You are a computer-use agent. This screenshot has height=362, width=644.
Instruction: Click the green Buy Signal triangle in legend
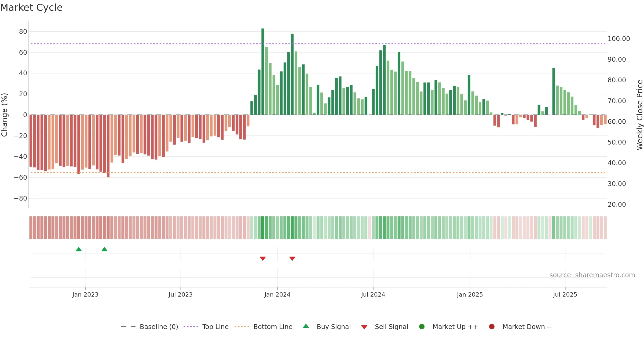point(306,326)
